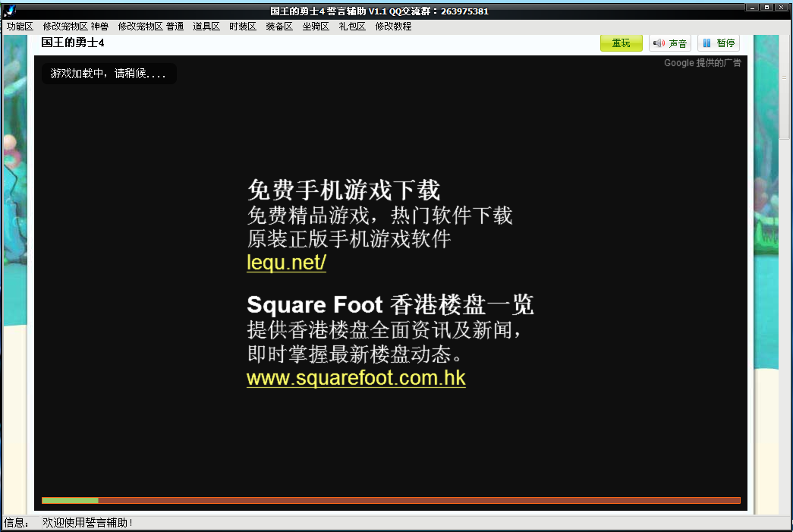Open the 装备区 menu
Screen dimensions: 793x532
tap(279, 27)
